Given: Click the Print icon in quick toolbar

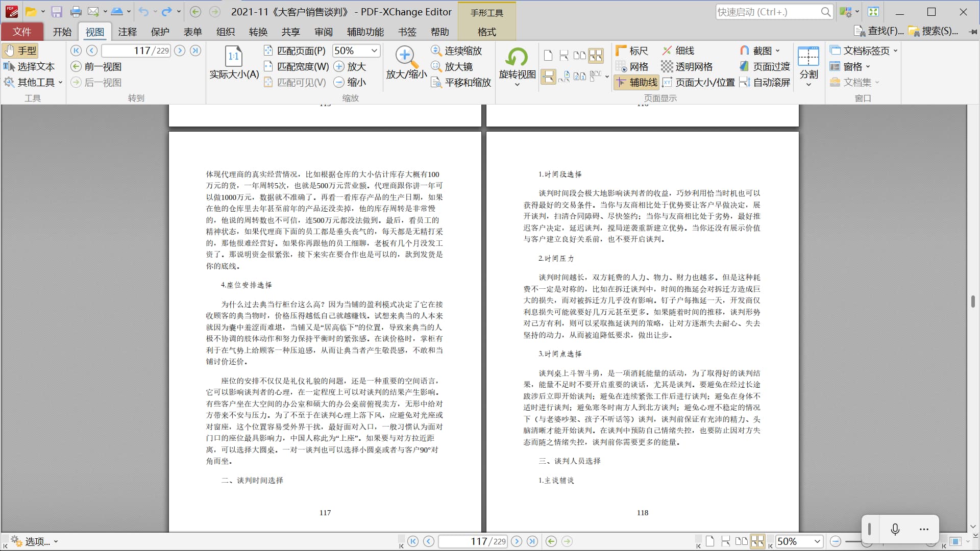Looking at the screenshot, I should [76, 12].
